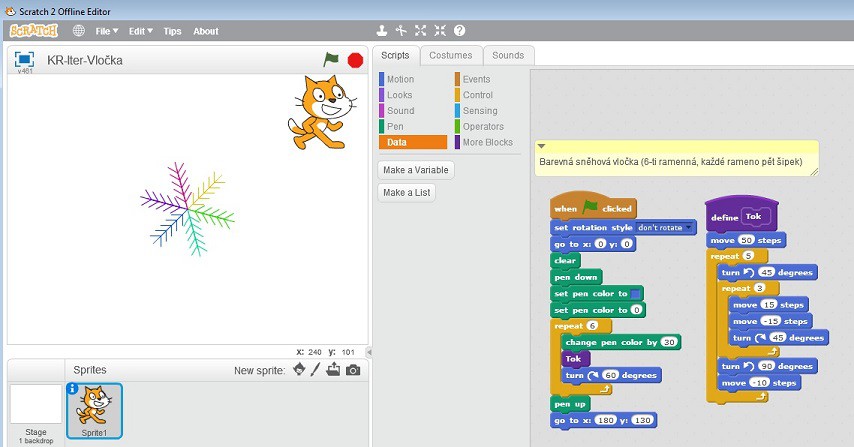Create new sprite from camera
Image resolution: width=854 pixels, height=447 pixels.
353,370
